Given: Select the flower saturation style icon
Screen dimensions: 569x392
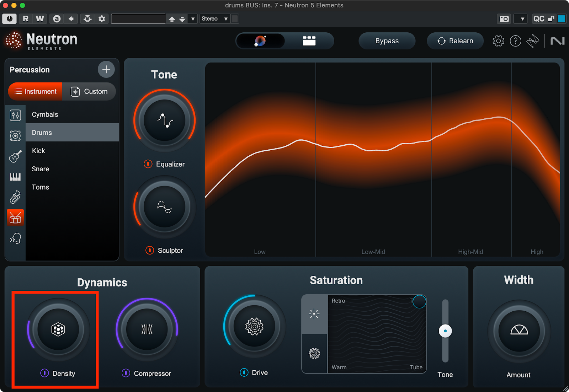Looking at the screenshot, I should (x=314, y=353).
